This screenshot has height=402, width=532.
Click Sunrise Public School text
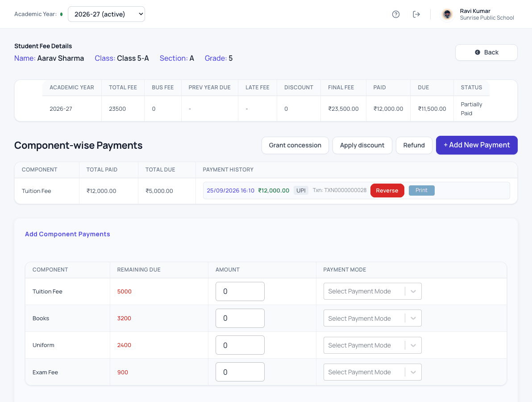coord(487,18)
